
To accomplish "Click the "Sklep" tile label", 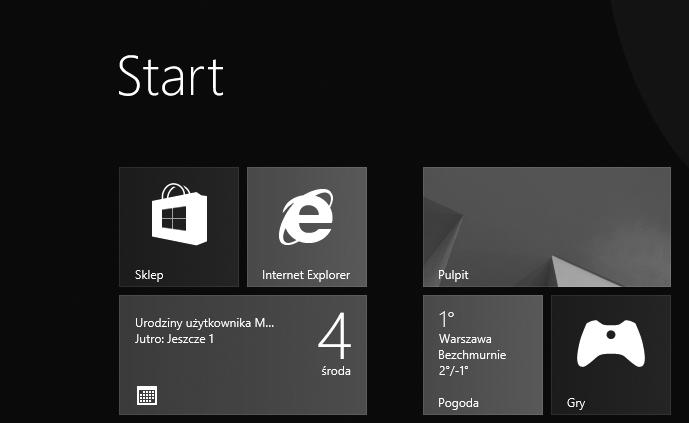I will coord(149,275).
